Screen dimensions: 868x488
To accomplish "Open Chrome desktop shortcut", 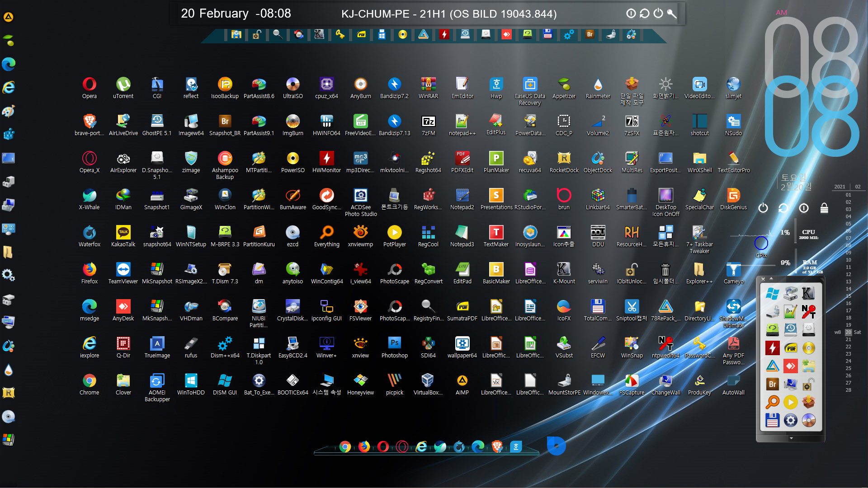I will pos(89,384).
